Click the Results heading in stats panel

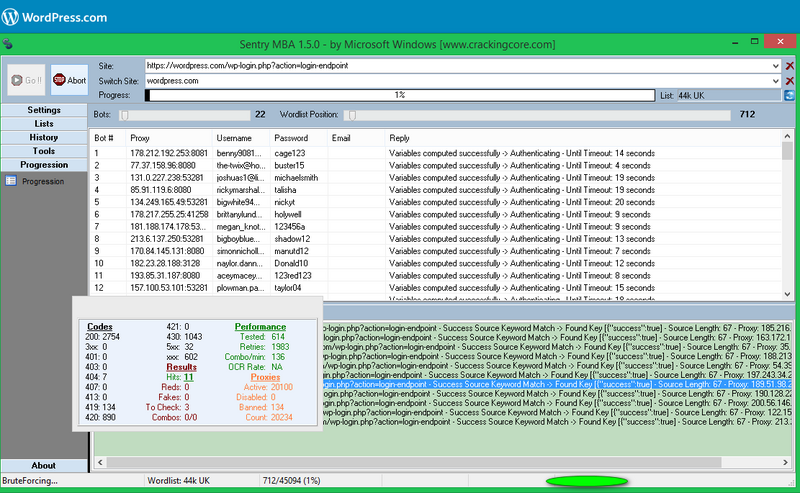(x=181, y=367)
